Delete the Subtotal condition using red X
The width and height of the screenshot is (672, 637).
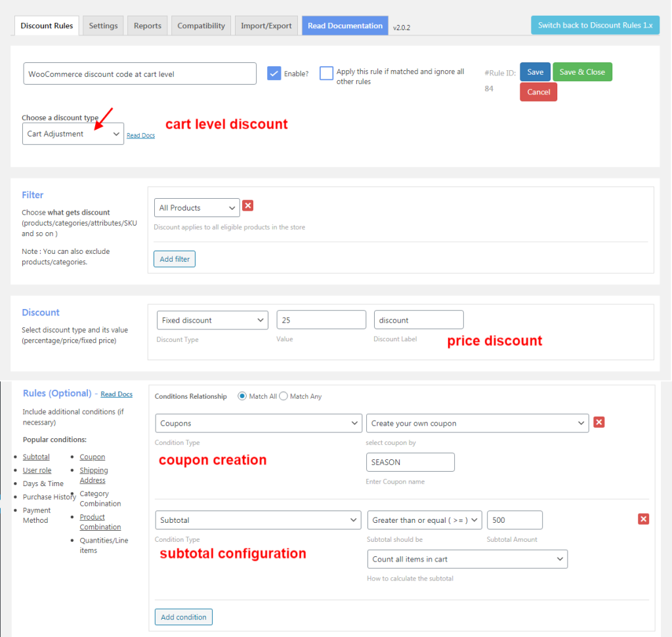point(643,519)
